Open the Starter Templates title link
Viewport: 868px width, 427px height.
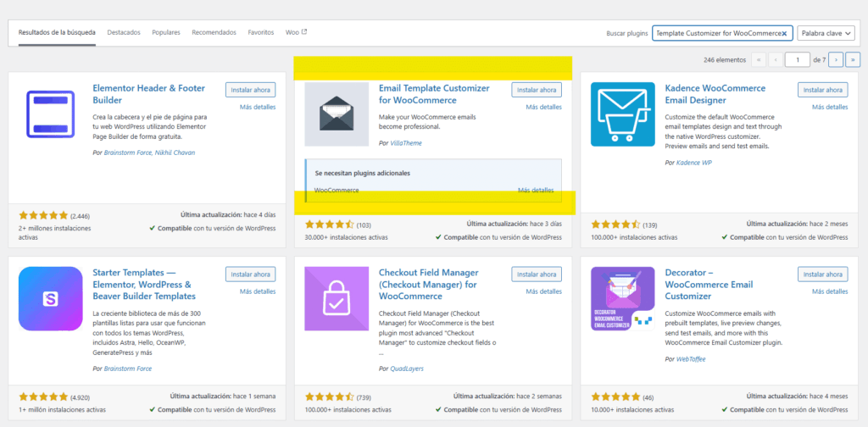[144, 285]
